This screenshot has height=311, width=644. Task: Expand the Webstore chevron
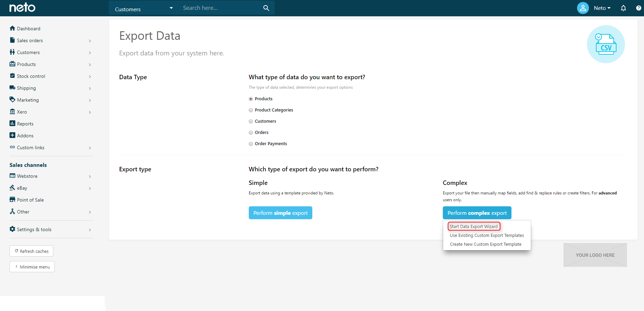click(90, 176)
